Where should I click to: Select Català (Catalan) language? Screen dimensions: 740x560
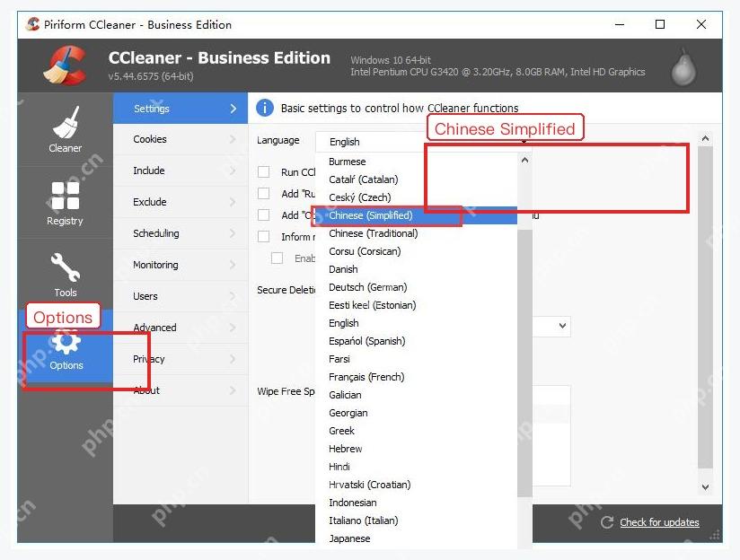[417, 179]
